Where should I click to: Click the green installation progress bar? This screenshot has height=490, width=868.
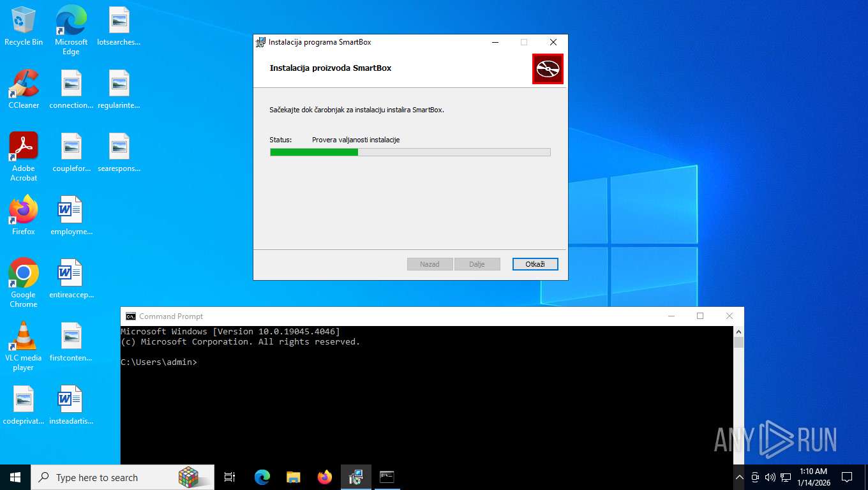(x=410, y=152)
